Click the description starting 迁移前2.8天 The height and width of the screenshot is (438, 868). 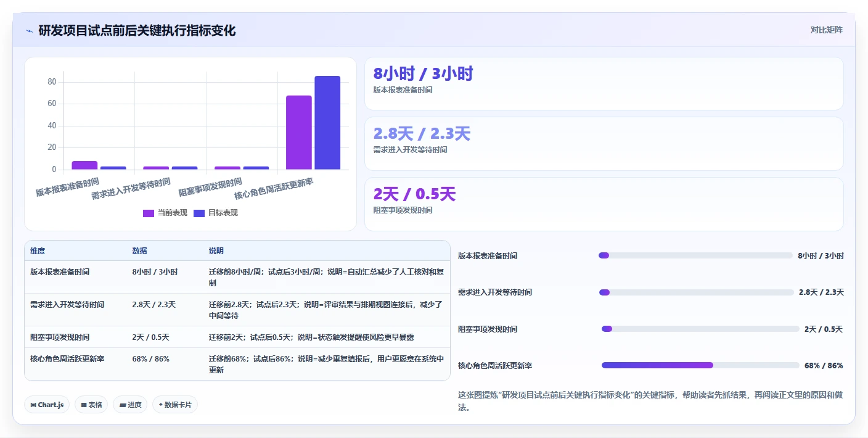[x=326, y=310]
